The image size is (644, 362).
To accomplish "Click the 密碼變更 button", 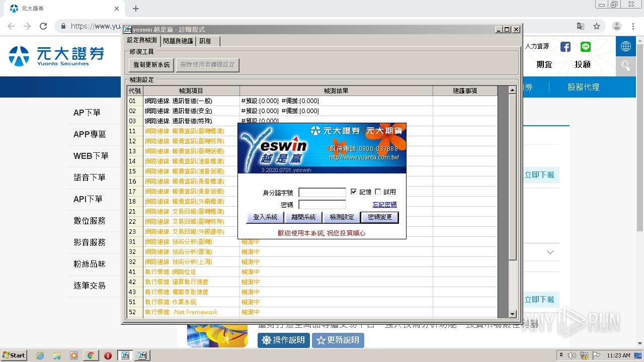I will (380, 217).
